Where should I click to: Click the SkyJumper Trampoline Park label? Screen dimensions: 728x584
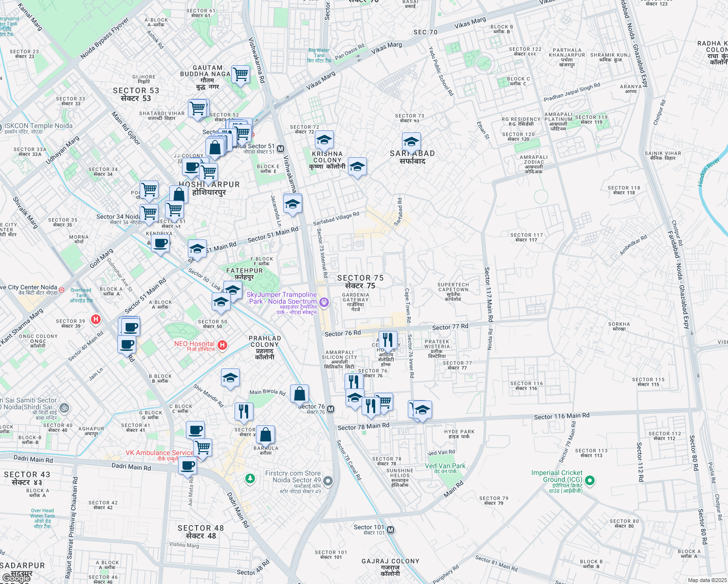click(x=281, y=298)
